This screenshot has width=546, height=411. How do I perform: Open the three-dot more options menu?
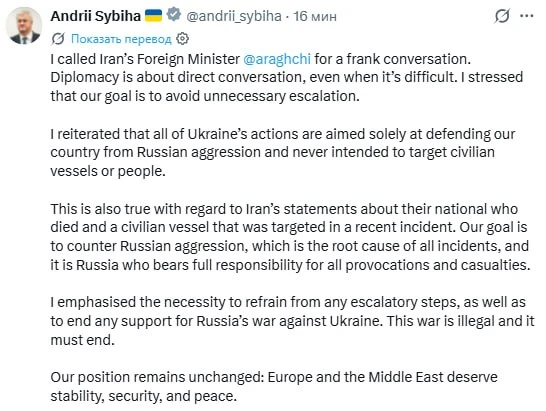coord(527,16)
